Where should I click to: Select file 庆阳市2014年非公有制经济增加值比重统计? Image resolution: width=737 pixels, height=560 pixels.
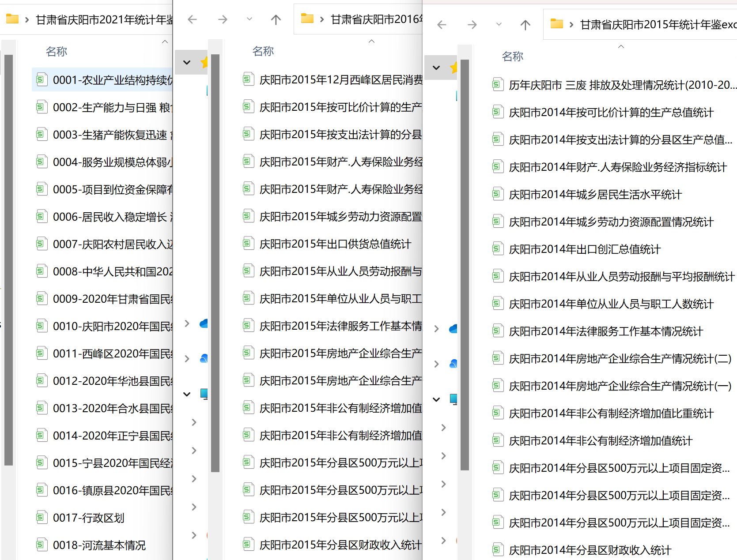click(x=611, y=413)
